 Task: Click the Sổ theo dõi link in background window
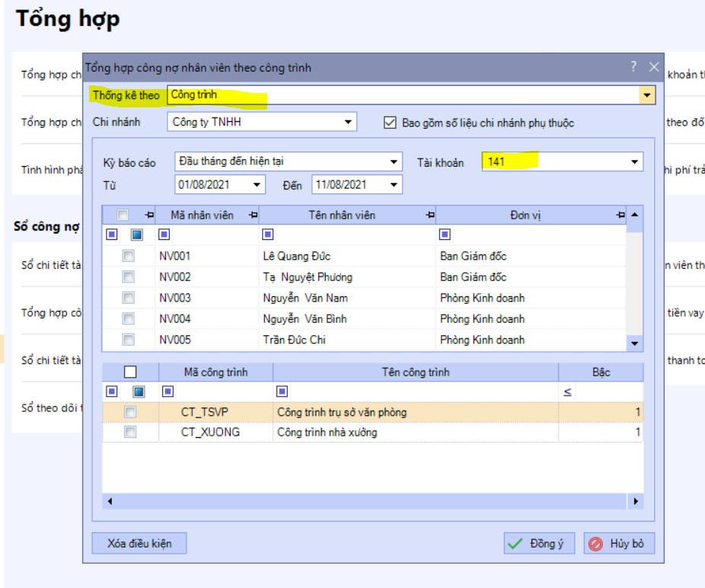tap(52, 407)
